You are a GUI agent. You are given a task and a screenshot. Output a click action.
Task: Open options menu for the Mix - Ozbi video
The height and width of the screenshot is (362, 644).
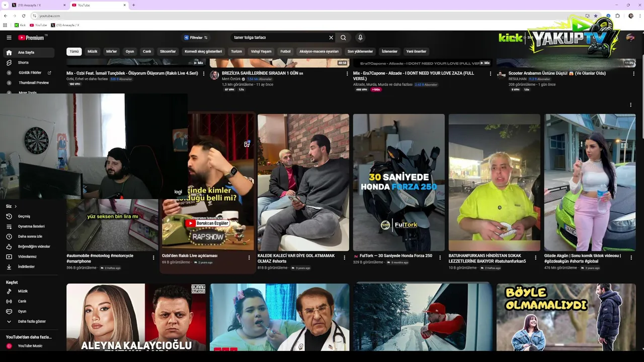(204, 73)
